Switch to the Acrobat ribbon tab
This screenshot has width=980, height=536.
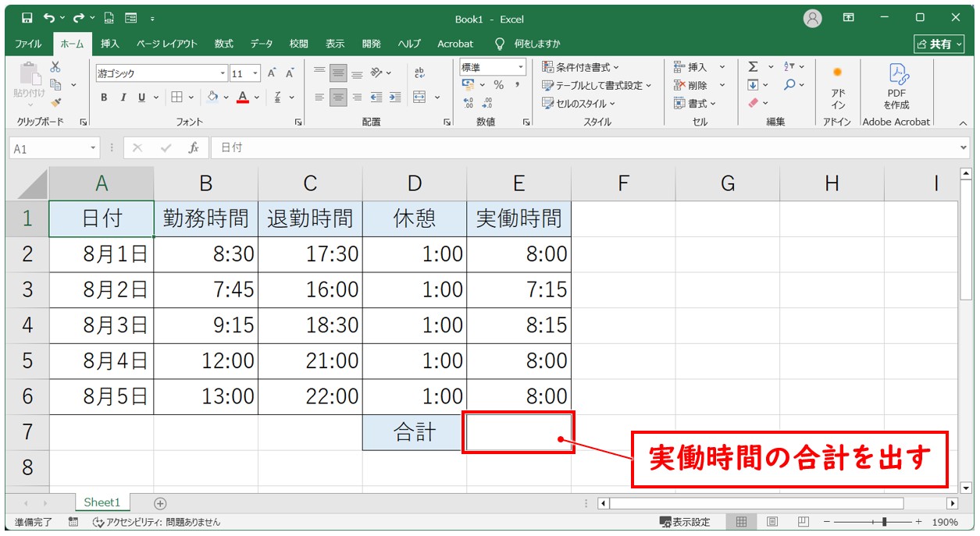pyautogui.click(x=455, y=44)
